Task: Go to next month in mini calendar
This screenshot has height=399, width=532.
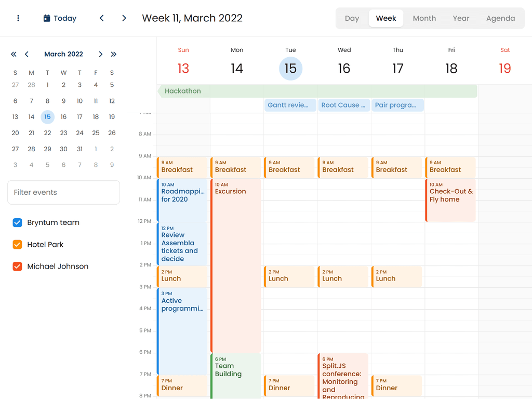Action: [x=100, y=54]
